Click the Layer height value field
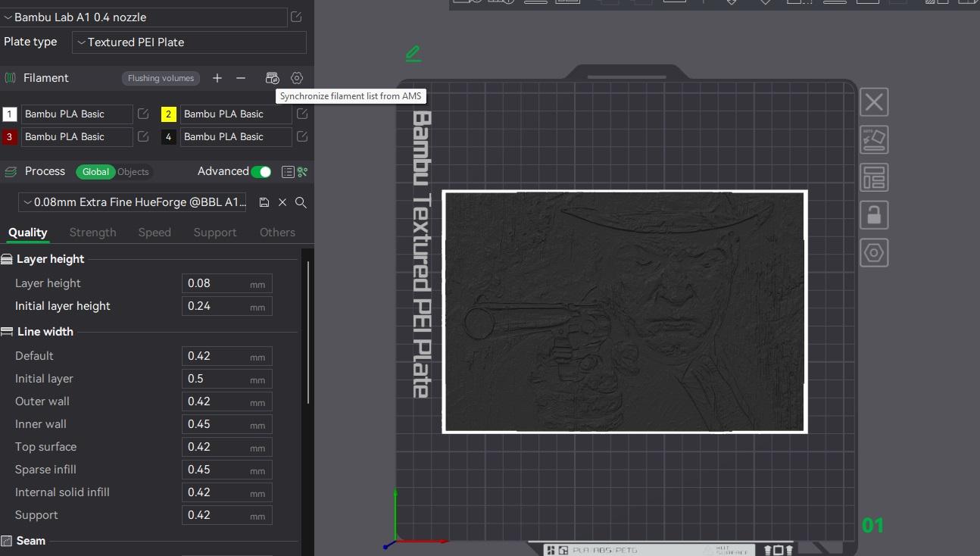 tap(226, 283)
